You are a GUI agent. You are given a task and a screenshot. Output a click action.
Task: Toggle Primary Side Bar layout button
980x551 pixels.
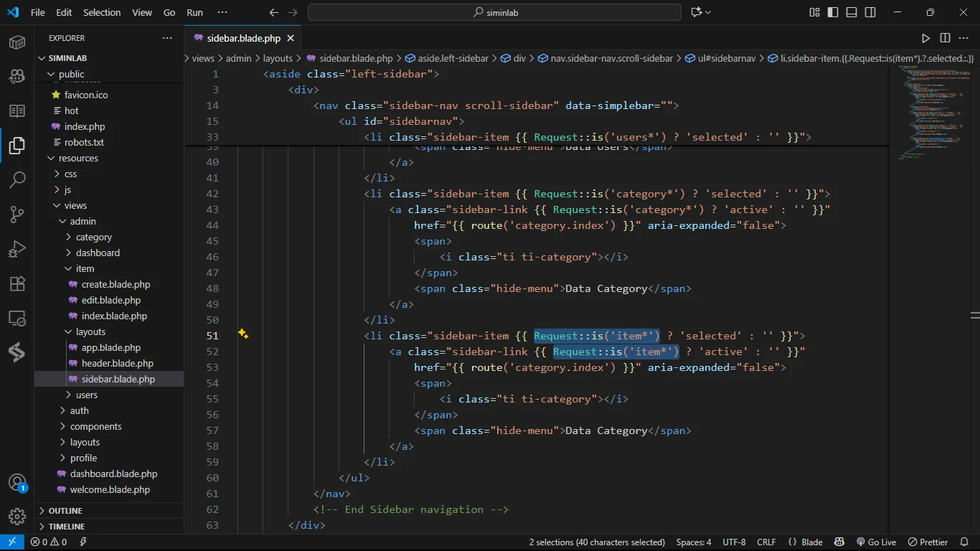point(833,12)
